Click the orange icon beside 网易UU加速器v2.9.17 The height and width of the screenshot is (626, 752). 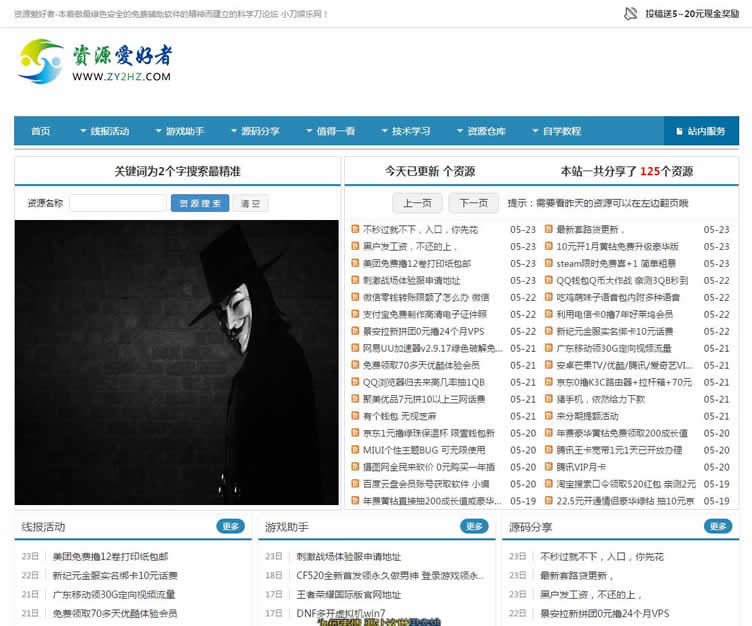(354, 348)
